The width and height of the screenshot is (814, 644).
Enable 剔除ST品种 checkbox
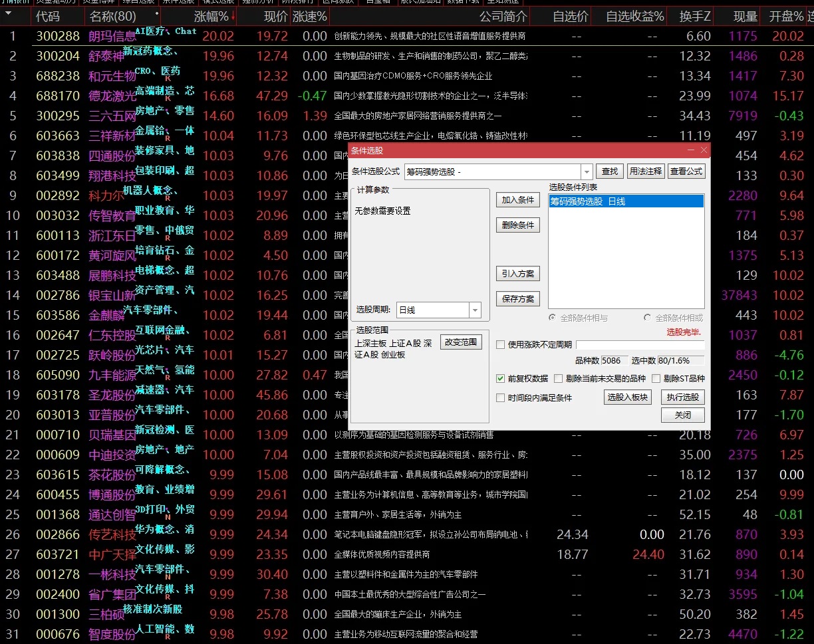click(x=656, y=378)
